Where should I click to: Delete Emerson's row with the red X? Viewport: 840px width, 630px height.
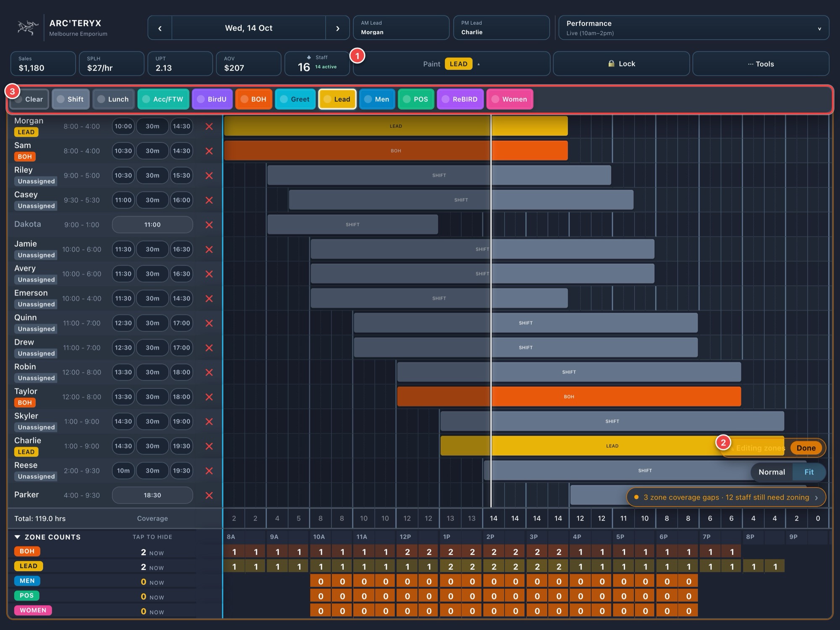pos(209,298)
